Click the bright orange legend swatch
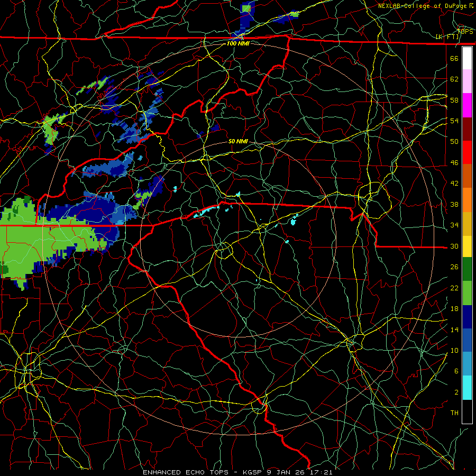 coord(467,199)
